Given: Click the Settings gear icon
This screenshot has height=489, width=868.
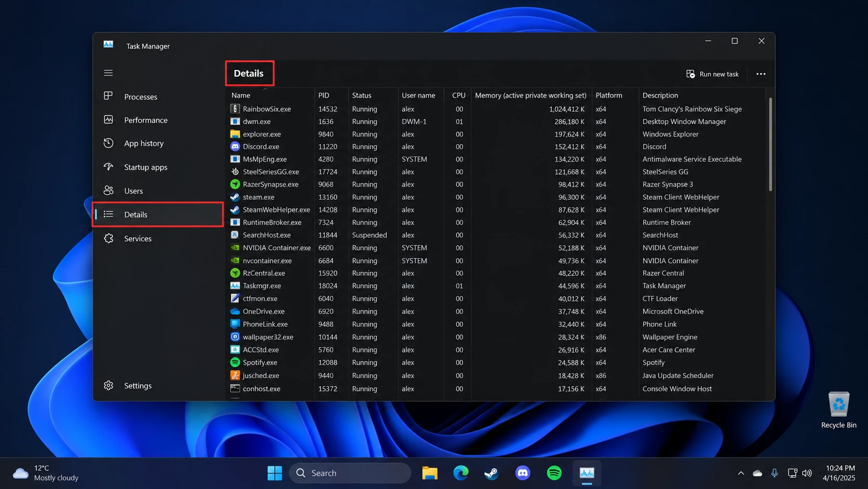Looking at the screenshot, I should click(x=108, y=385).
